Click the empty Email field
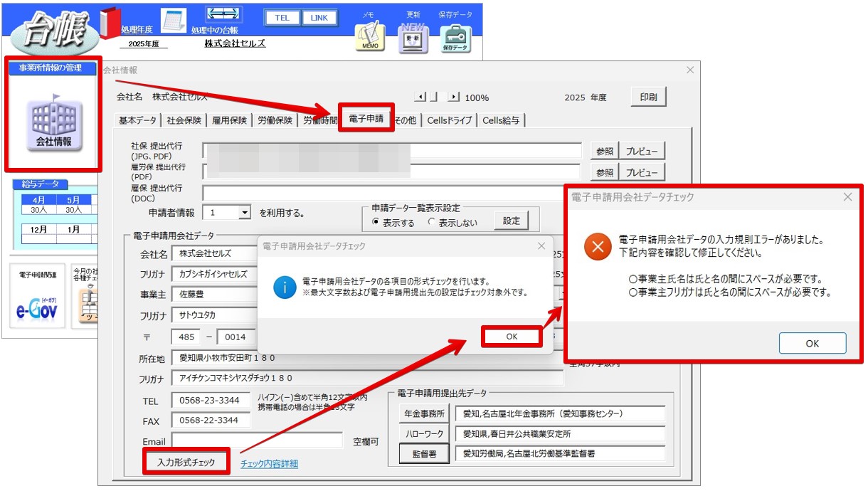The width and height of the screenshot is (868, 491). click(257, 441)
